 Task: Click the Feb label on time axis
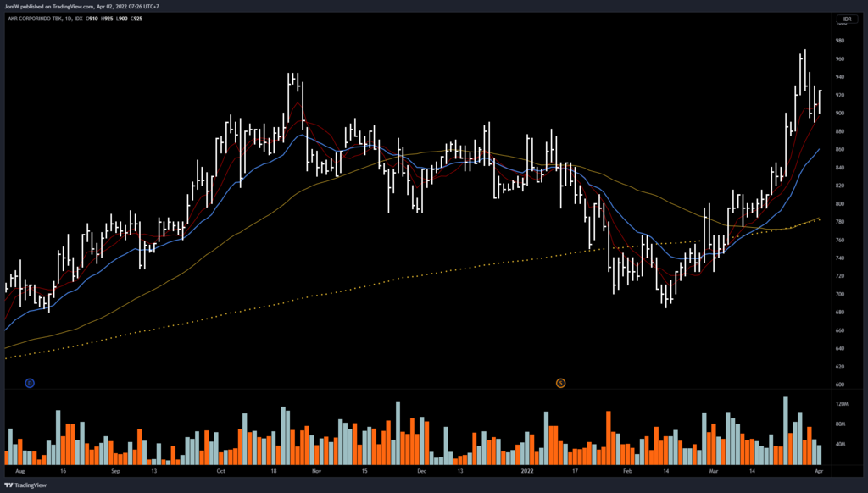pos(628,468)
